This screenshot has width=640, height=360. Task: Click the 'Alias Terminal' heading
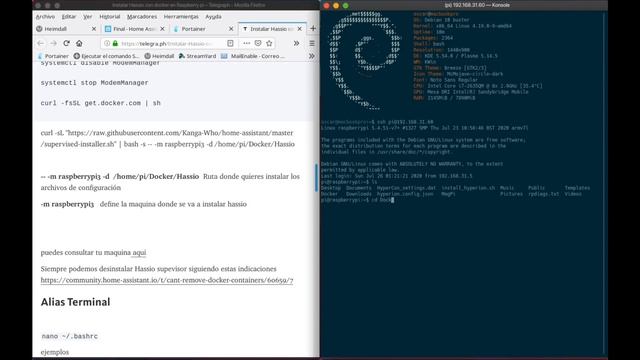point(76,302)
